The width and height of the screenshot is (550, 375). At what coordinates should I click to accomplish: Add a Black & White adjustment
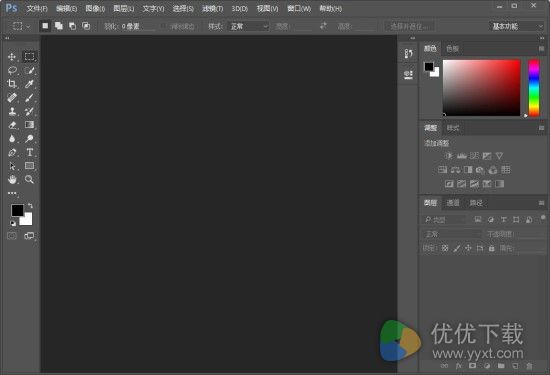pyautogui.click(x=468, y=170)
